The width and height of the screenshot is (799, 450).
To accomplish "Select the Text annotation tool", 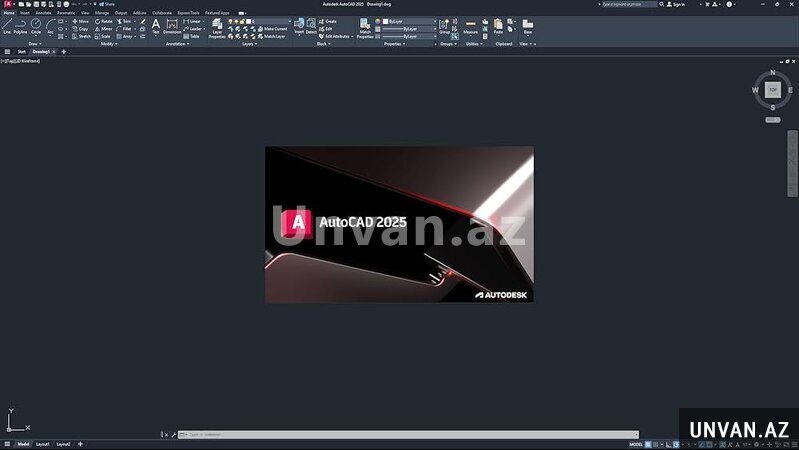I will point(156,27).
